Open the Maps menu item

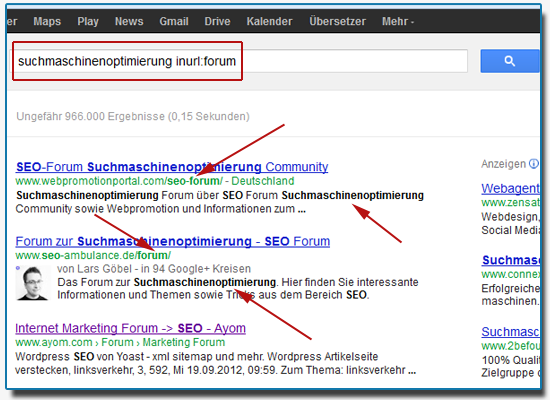[x=47, y=21]
